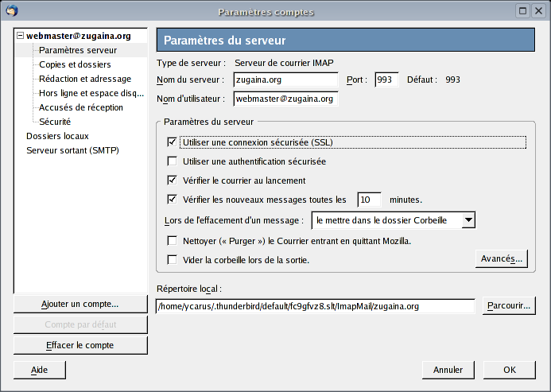Open Paramètres serveur in the tree
Viewport: 551px width, 392px height.
[x=78, y=50]
